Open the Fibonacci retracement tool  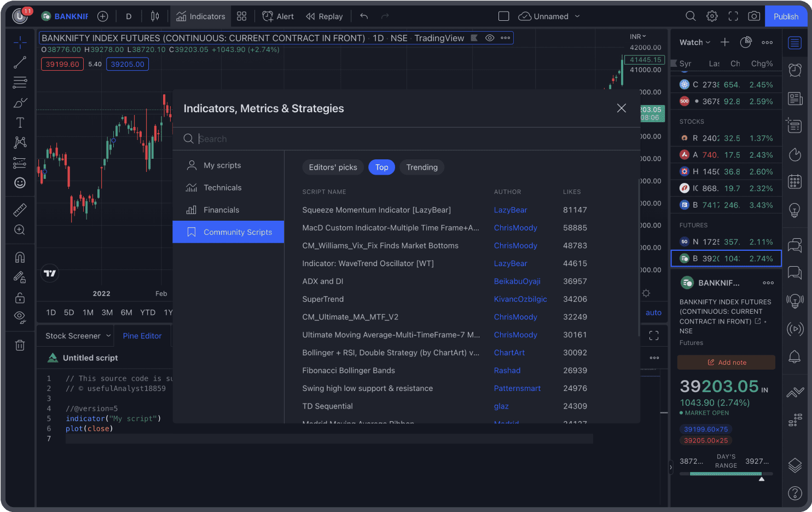20,83
